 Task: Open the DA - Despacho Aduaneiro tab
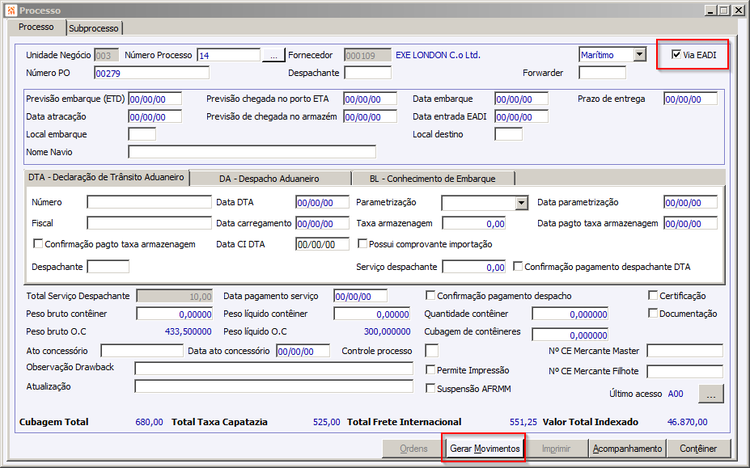tap(269, 178)
